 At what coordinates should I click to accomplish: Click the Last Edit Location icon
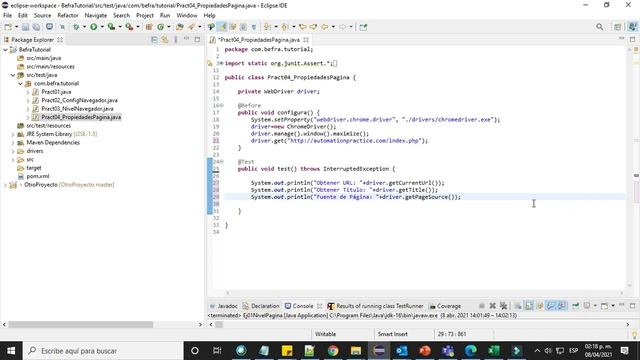click(303, 27)
